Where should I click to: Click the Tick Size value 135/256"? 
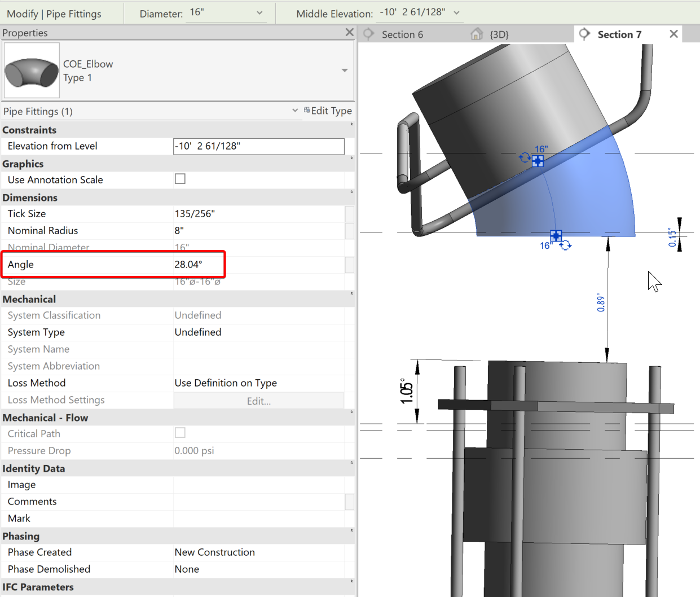[x=195, y=213]
